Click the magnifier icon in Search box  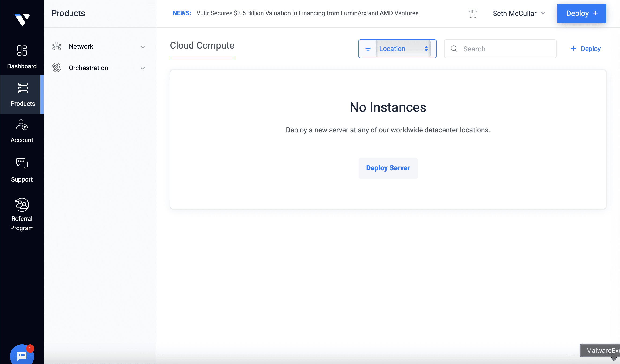454,49
